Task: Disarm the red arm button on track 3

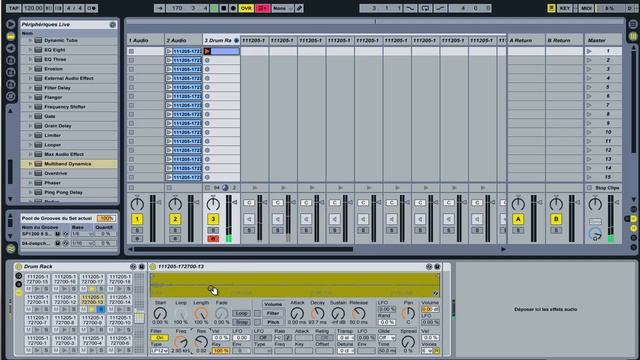Action: (213, 238)
